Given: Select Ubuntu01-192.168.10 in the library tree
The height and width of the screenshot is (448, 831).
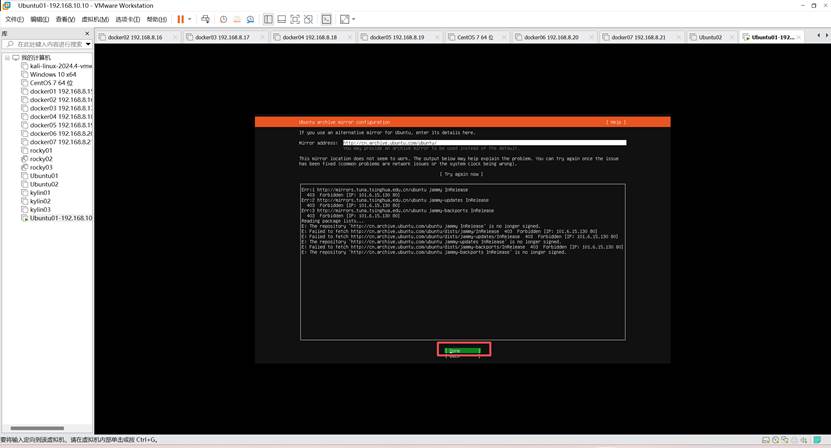Looking at the screenshot, I should point(57,218).
